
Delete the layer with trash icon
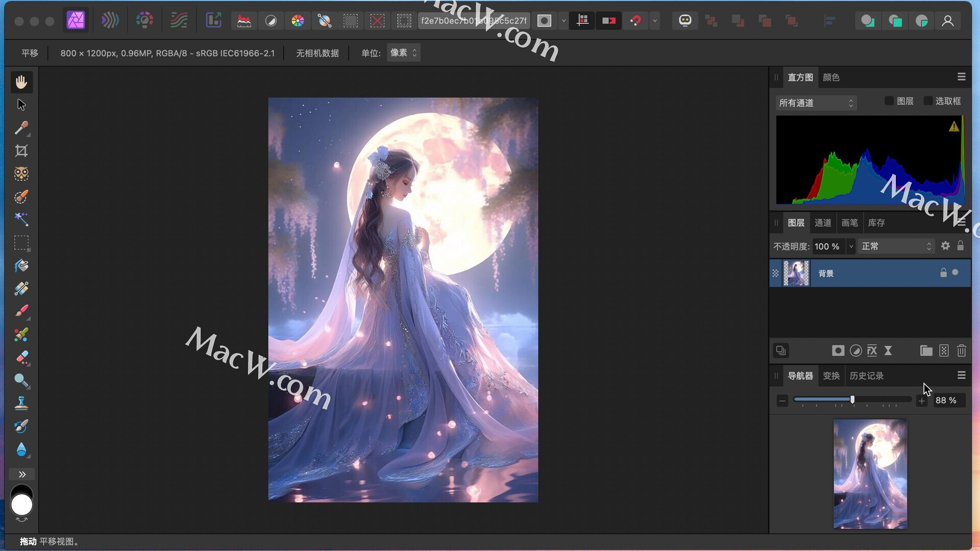click(962, 350)
